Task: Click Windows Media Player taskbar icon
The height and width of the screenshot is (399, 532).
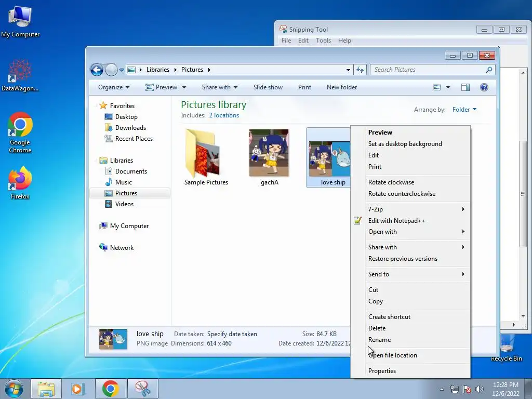Action: point(77,389)
